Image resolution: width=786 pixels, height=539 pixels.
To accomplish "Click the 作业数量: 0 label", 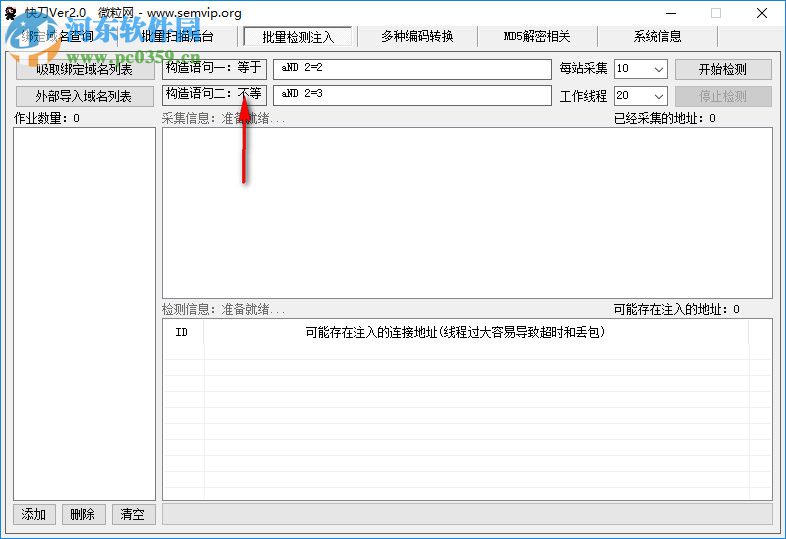I will [47, 118].
